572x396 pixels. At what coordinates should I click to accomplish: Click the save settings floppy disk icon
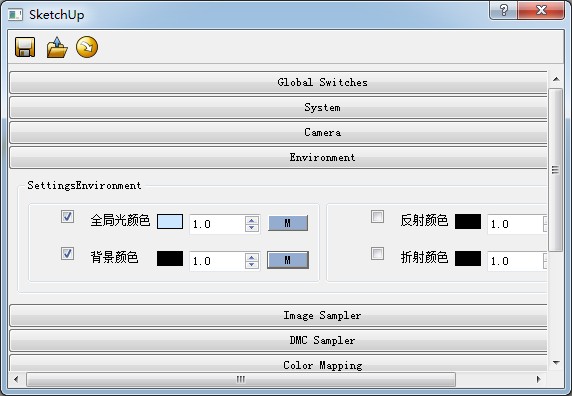25,47
